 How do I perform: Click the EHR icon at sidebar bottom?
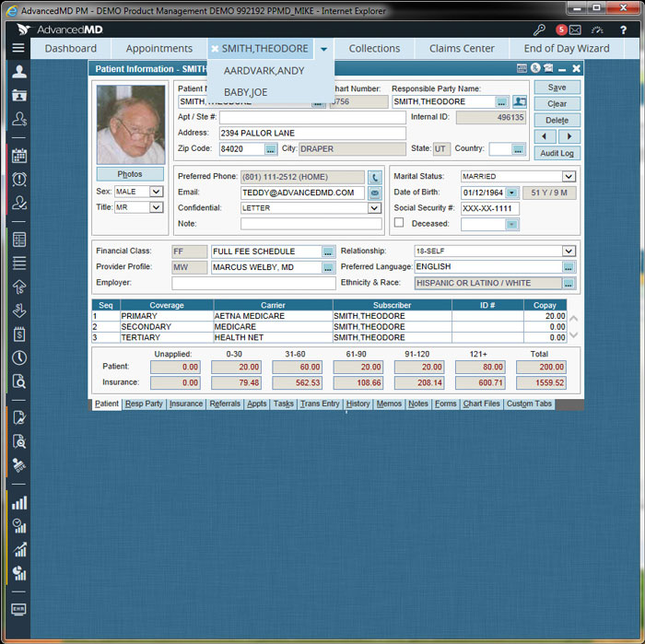tap(18, 609)
